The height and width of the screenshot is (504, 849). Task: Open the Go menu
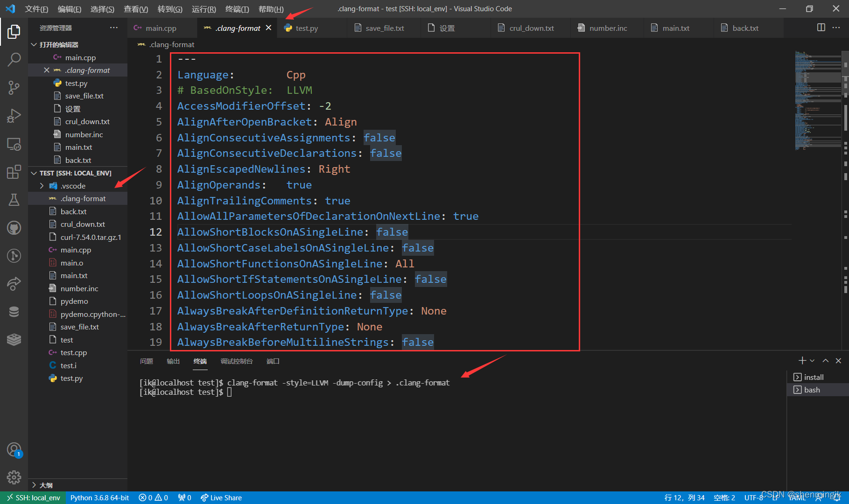170,9
